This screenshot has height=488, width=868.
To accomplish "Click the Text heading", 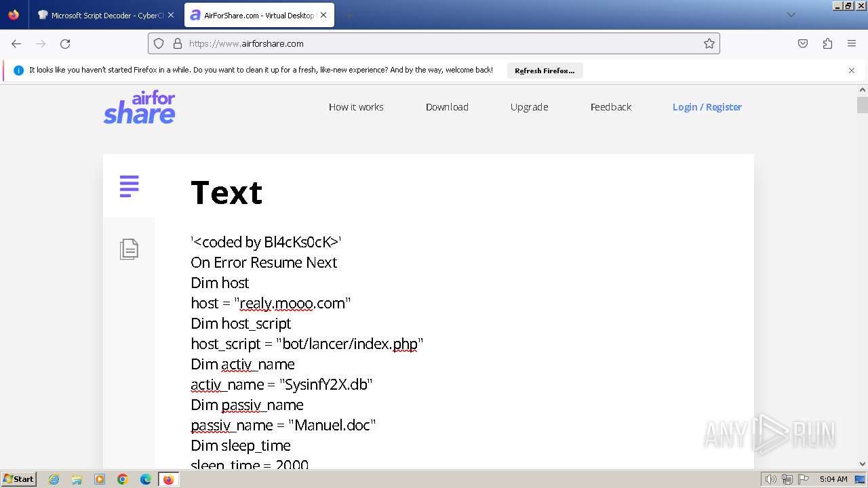I will 226,192.
